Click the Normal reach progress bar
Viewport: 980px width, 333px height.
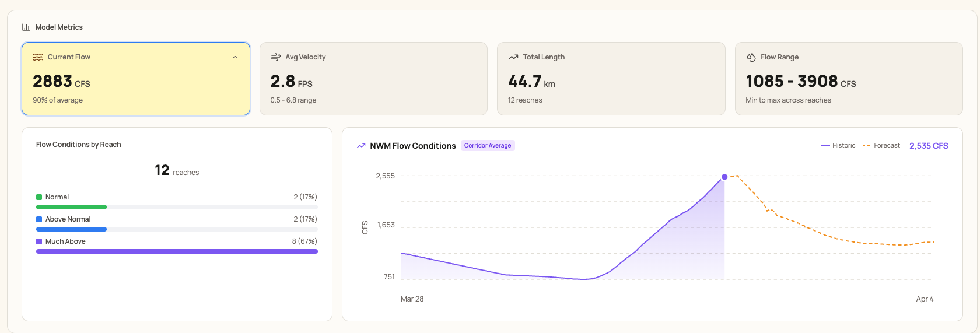coord(71,207)
